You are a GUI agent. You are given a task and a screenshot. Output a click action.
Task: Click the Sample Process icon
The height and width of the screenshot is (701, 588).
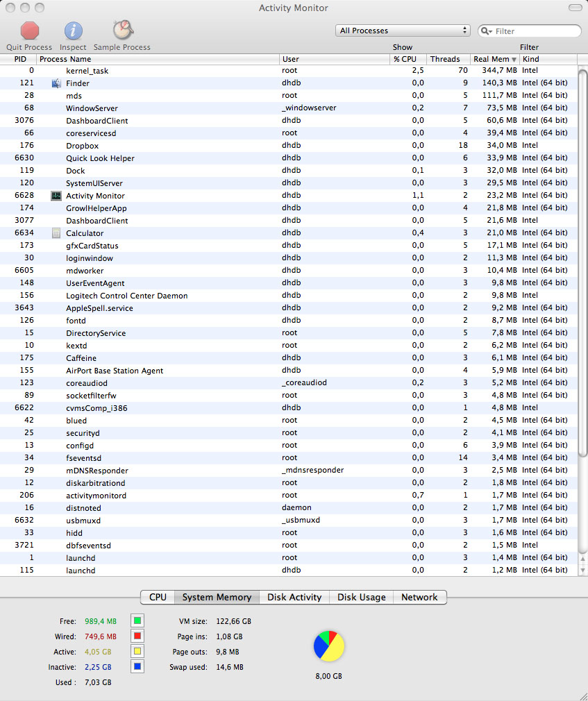122,30
